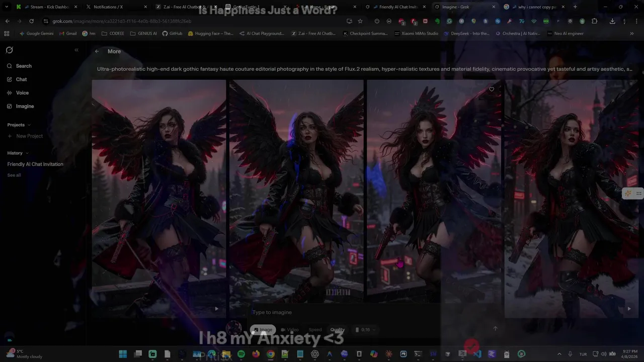Click the browser back arrow
Screen dimensions: 644x362
[8, 21]
